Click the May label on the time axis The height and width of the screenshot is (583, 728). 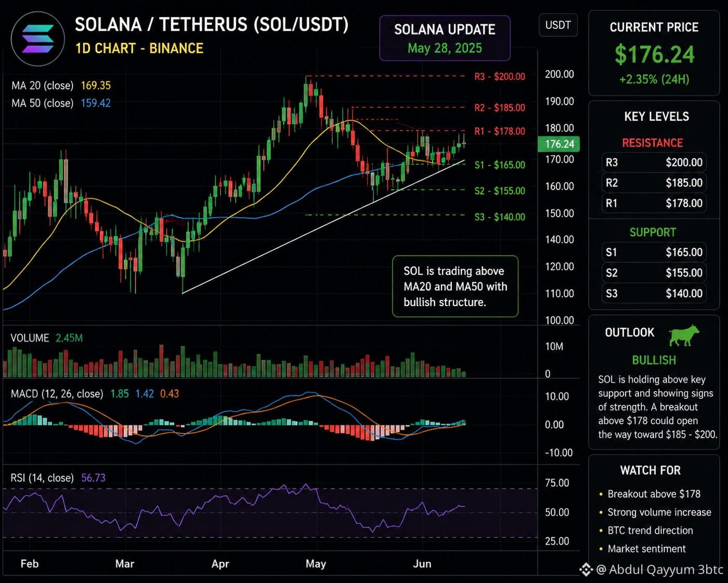point(316,564)
